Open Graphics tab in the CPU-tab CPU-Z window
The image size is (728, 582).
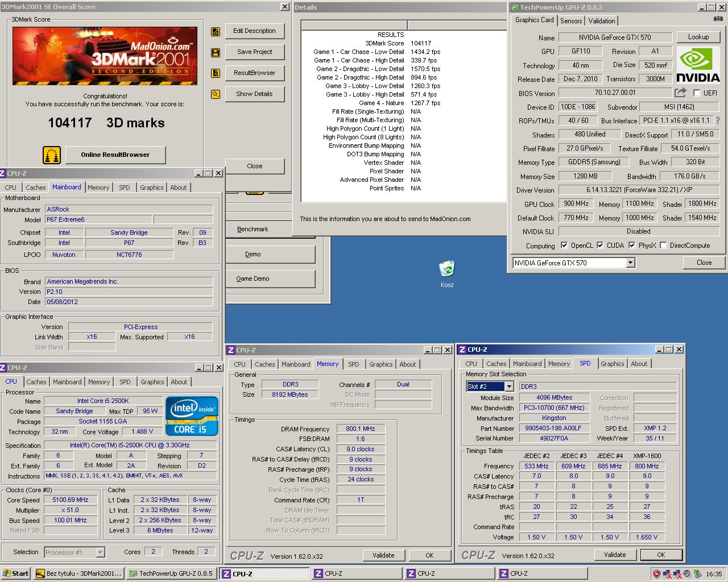(x=152, y=382)
